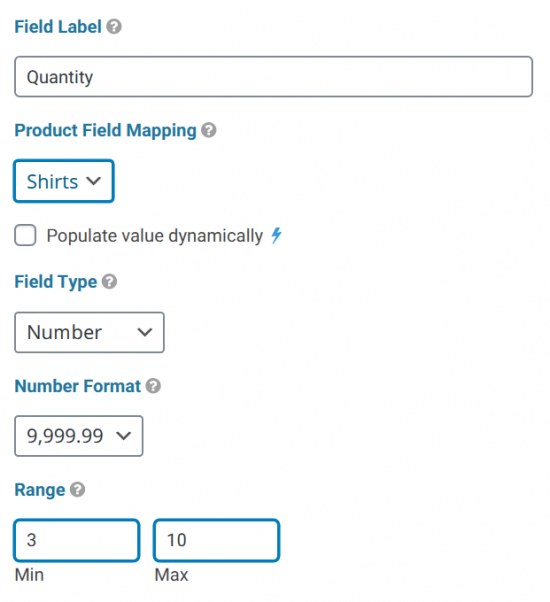Image resolution: width=550 pixels, height=602 pixels.
Task: Expand the Number field type dropdown
Action: [89, 332]
